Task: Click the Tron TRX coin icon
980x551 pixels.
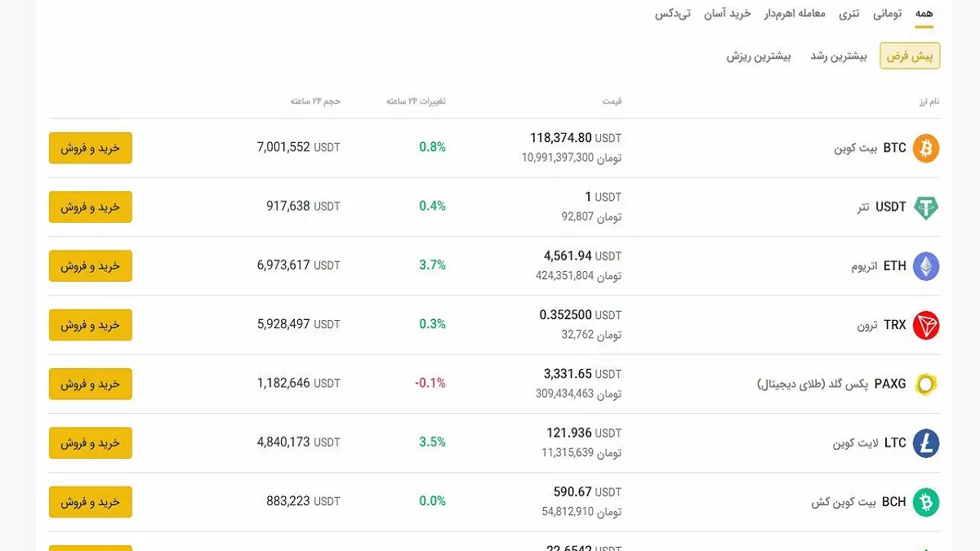Action: [926, 325]
